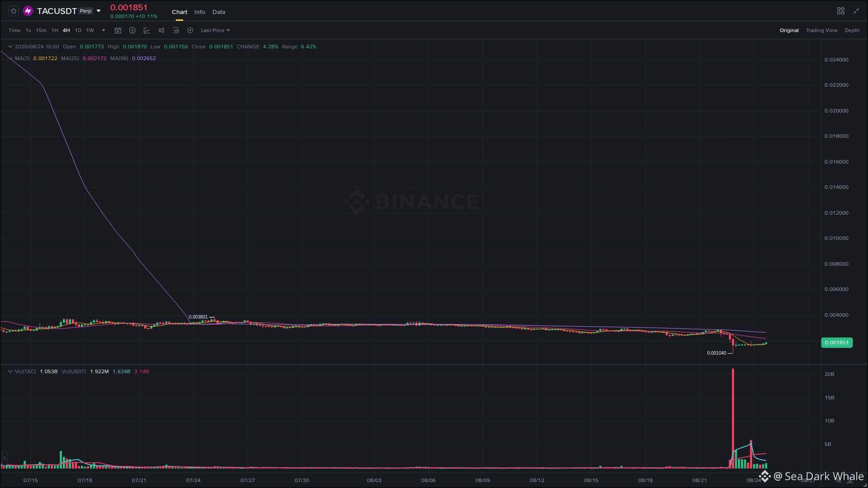
Task: Open the add indicator plus-circle icon
Action: pos(132,30)
